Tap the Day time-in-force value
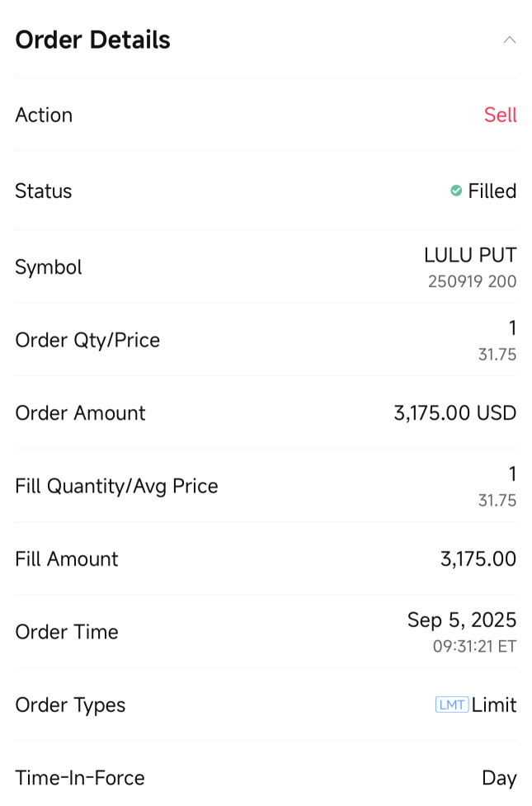 499,778
